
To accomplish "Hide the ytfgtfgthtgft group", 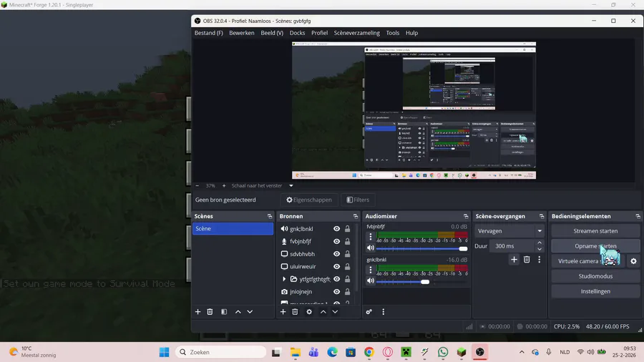I will (x=337, y=279).
